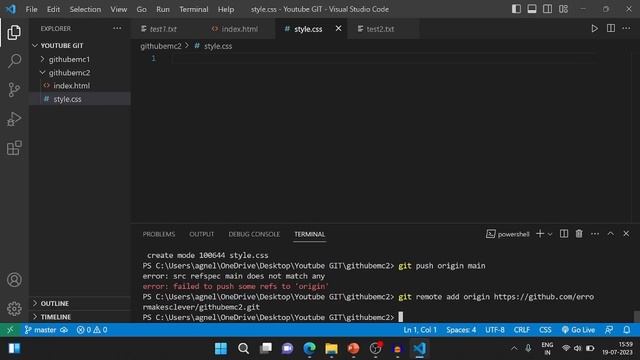Open Customize Layout icon
The width and height of the screenshot is (640, 360).
click(563, 9)
